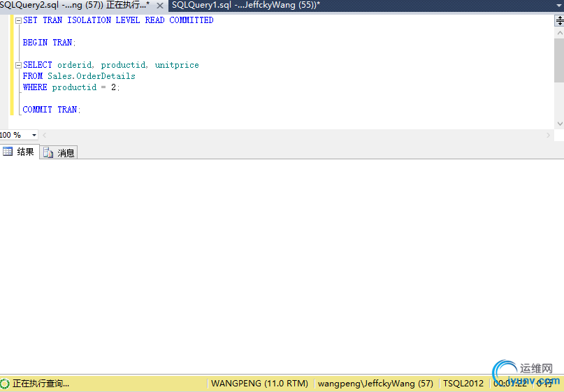Click the SET TRAN ISOLATION LEVEL line

coord(118,20)
